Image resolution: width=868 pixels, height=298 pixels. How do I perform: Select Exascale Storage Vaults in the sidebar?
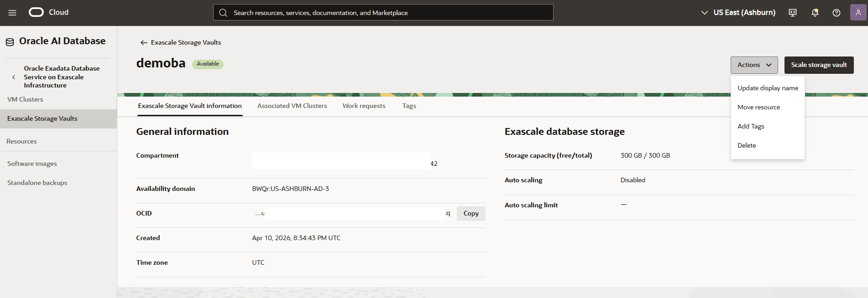tap(58, 118)
